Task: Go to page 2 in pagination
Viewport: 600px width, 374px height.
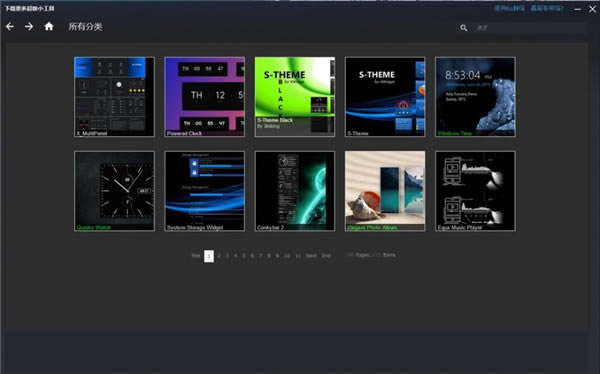Action: point(219,256)
